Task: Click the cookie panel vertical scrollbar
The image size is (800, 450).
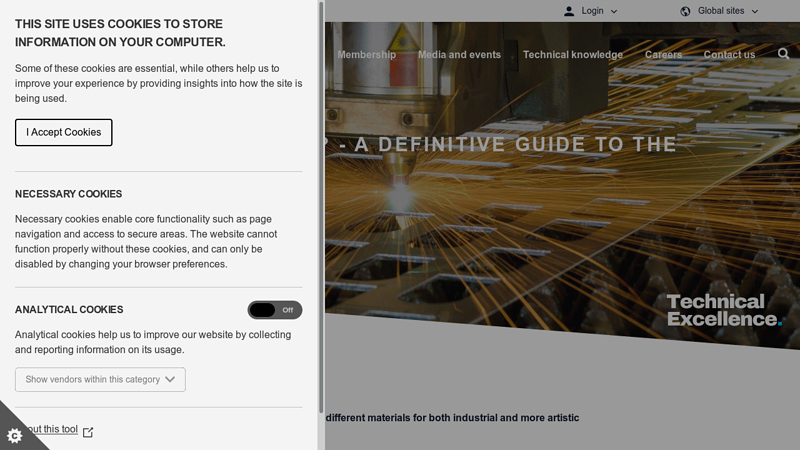Action: (321, 200)
